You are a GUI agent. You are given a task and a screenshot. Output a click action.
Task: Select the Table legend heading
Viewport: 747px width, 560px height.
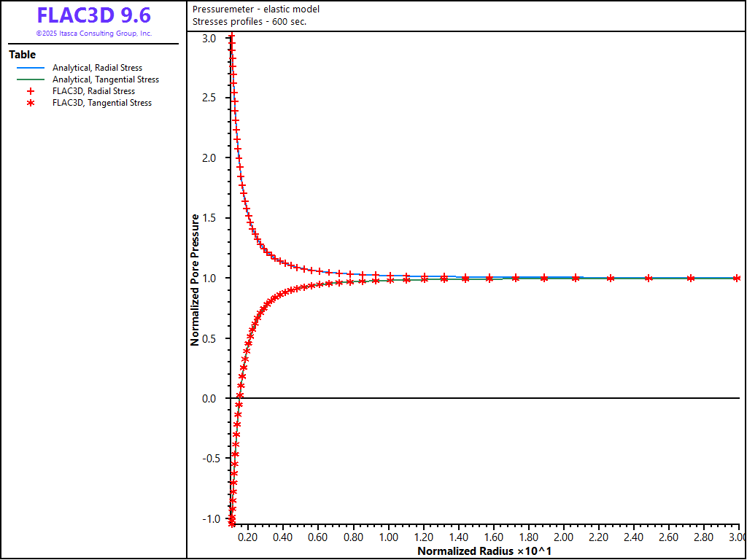(x=22, y=55)
